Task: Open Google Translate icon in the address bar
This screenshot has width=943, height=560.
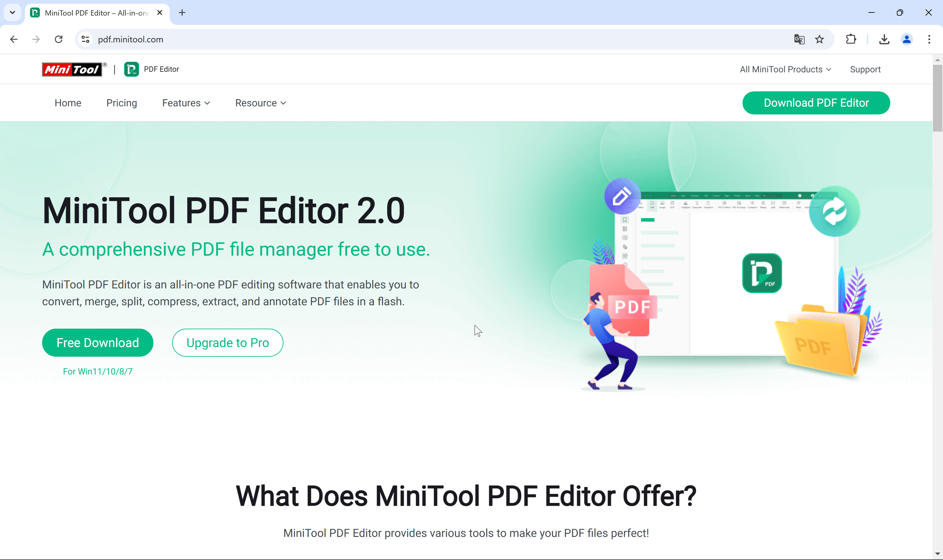Action: 799,39
